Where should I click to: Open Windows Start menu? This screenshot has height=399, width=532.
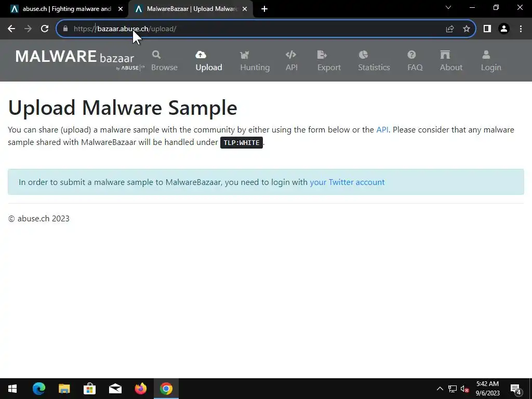point(12,389)
